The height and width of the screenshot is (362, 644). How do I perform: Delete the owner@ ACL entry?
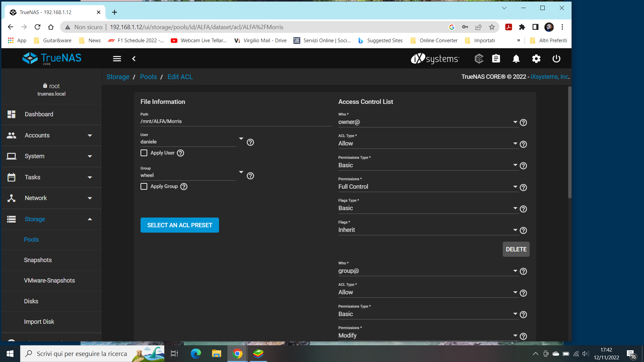click(x=516, y=249)
